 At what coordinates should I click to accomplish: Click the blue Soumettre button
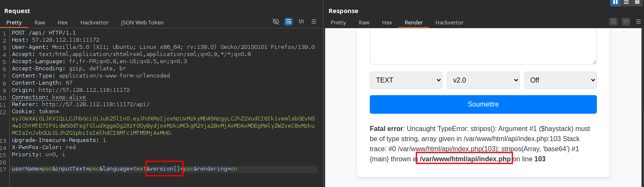click(483, 104)
